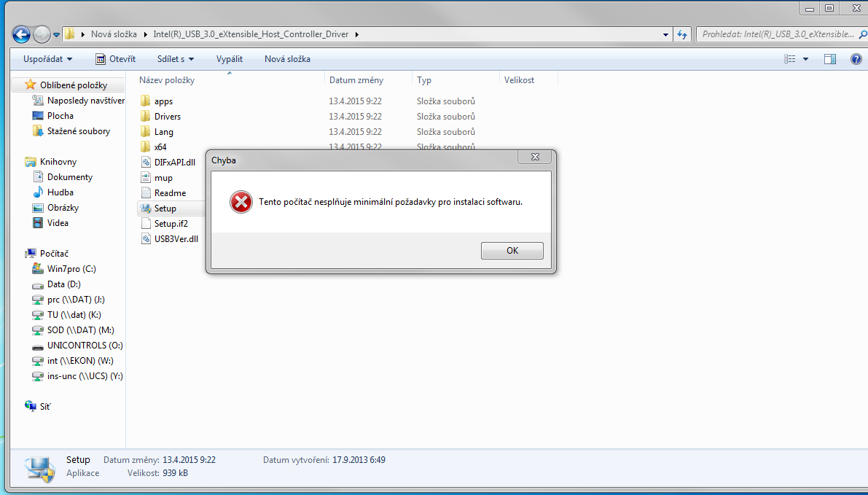Click the refresh button beside the address bar
The image size is (868, 495).
click(x=682, y=34)
